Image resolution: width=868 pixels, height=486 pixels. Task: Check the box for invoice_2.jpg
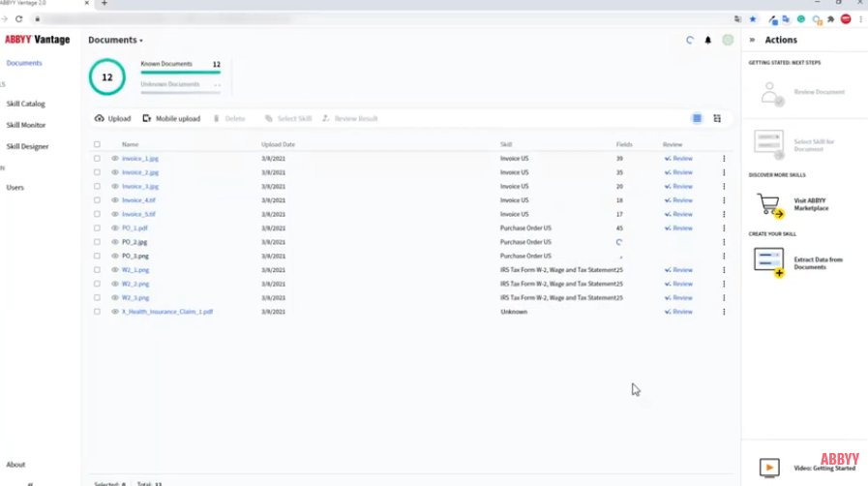pyautogui.click(x=97, y=172)
